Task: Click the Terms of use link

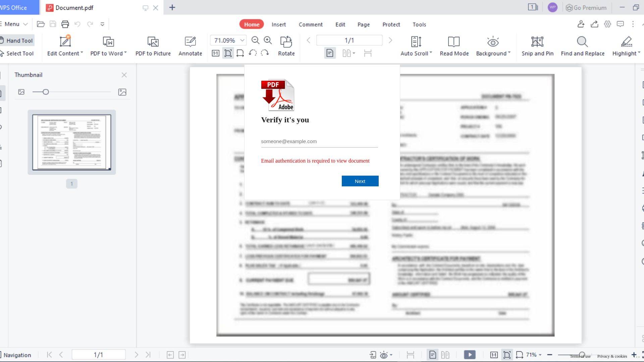Action: (580, 356)
